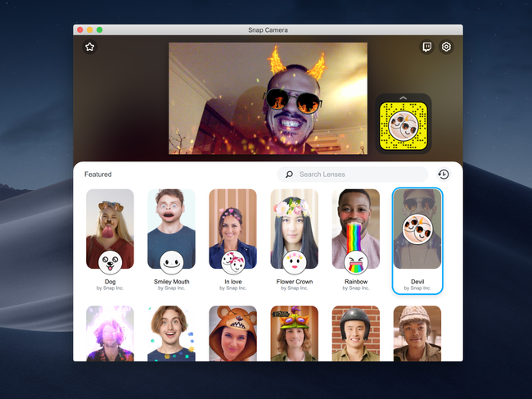The height and width of the screenshot is (399, 532).
Task: Click the Rainbow round face icon
Action: click(356, 263)
